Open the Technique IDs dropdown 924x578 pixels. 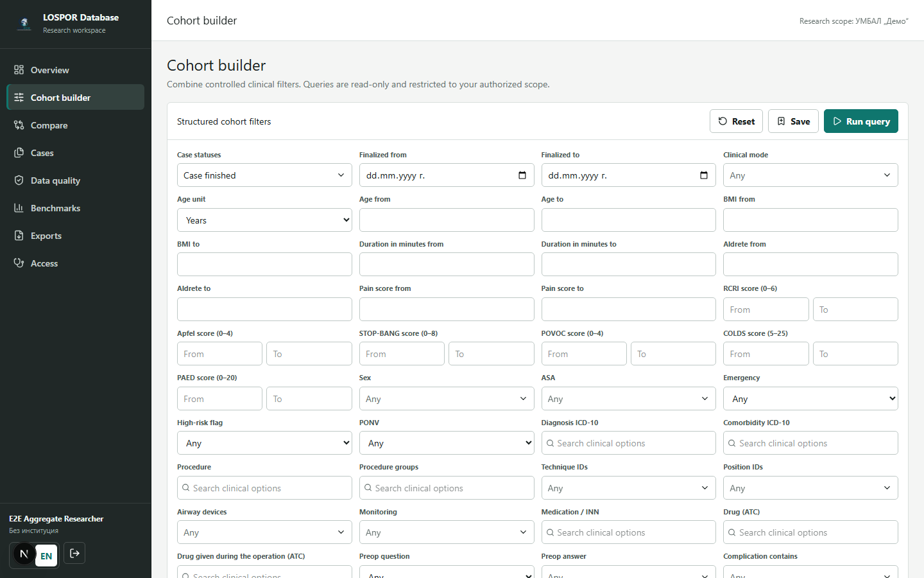tap(628, 488)
